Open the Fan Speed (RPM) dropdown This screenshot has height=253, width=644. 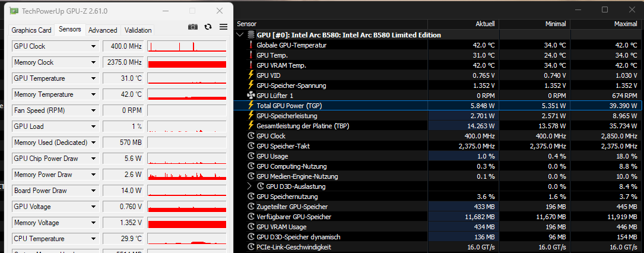[x=94, y=110]
